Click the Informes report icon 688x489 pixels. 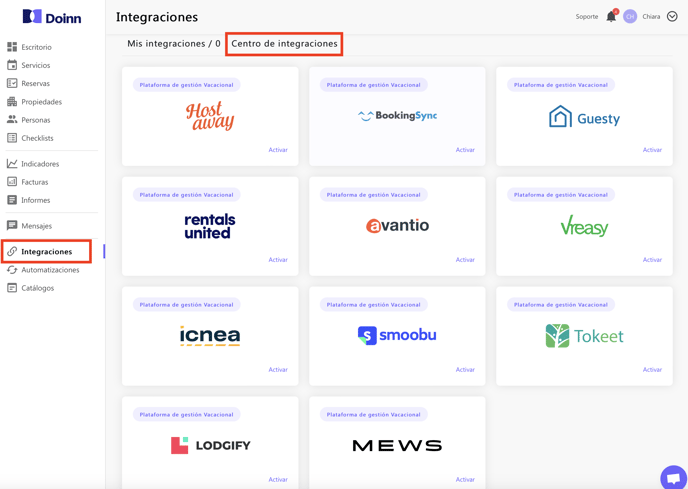pyautogui.click(x=12, y=200)
